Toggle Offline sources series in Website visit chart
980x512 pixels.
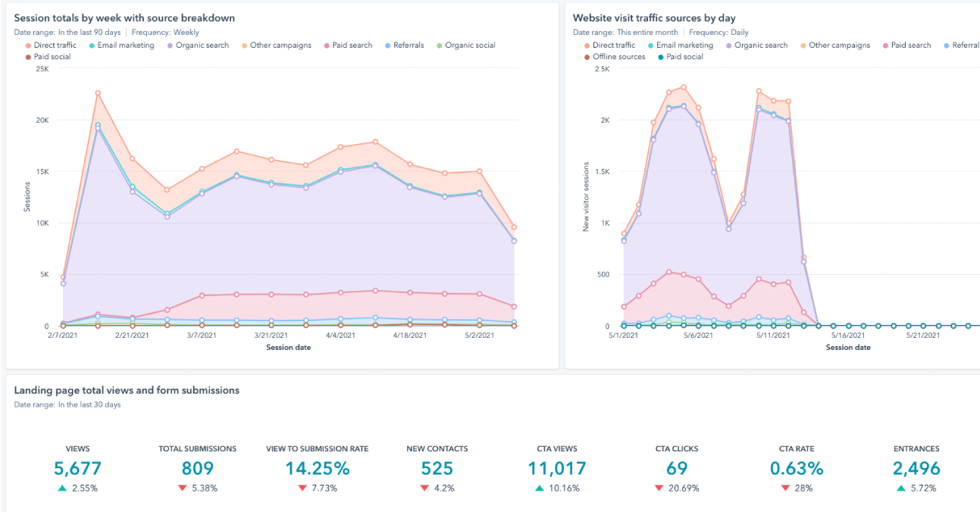pos(618,57)
